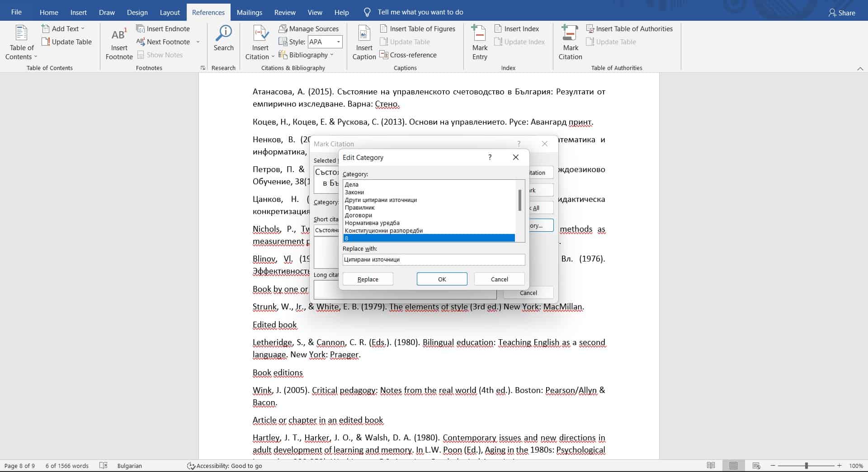Image resolution: width=868 pixels, height=472 pixels.
Task: Switch to Read Mode view
Action: point(711,465)
